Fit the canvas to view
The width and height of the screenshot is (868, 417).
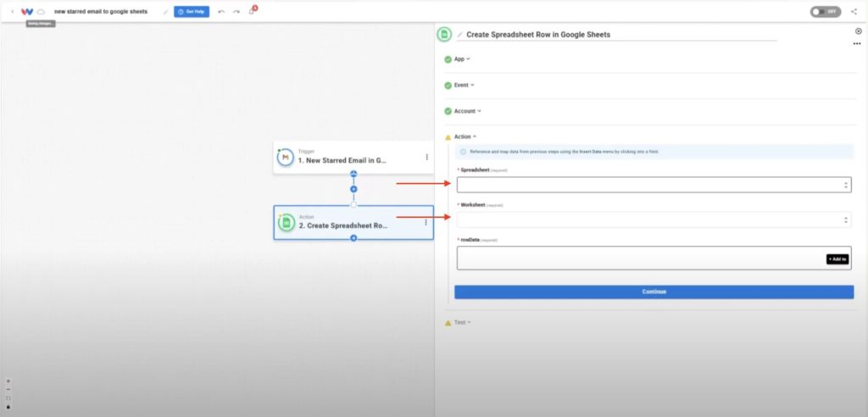tap(8, 398)
